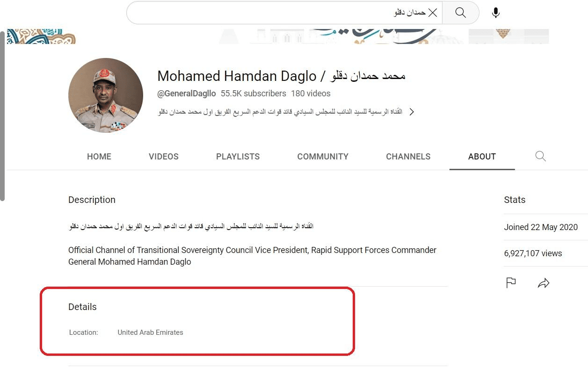This screenshot has height=368, width=588.
Task: Click the Arabic tagline under subscriber count
Action: pyautogui.click(x=280, y=112)
